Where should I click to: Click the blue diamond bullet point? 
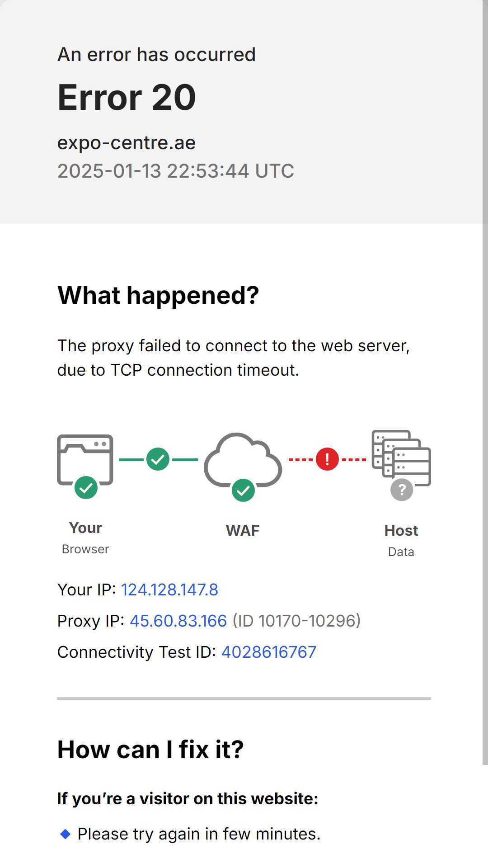coord(65,834)
